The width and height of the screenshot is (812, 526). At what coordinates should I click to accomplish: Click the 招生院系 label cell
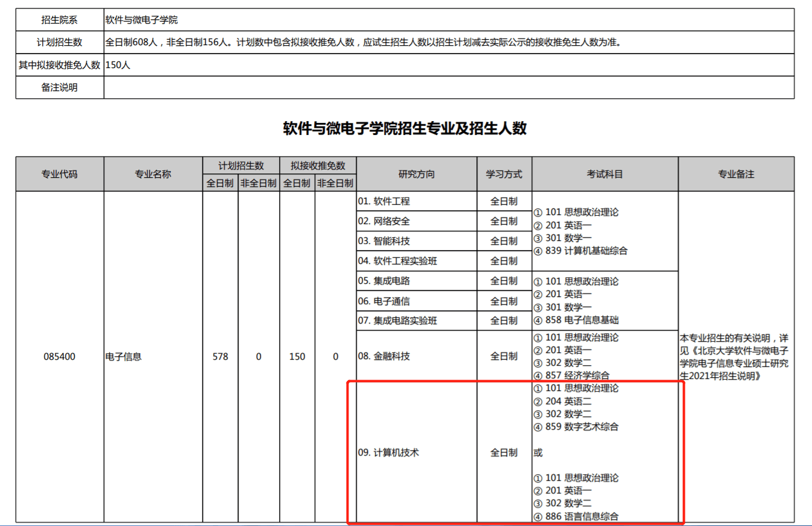click(x=60, y=20)
